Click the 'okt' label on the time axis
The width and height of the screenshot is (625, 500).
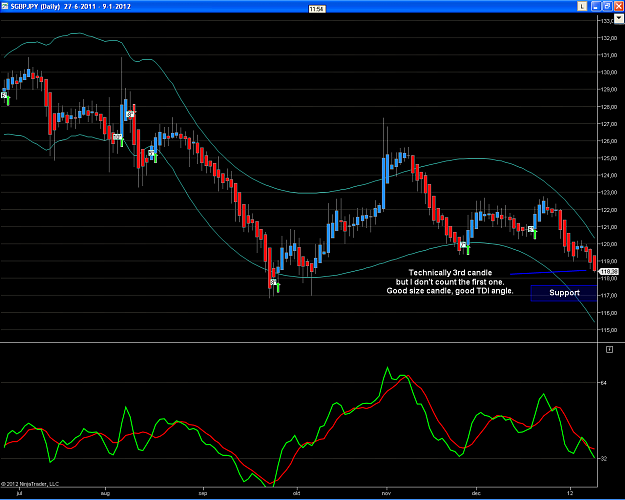(297, 493)
